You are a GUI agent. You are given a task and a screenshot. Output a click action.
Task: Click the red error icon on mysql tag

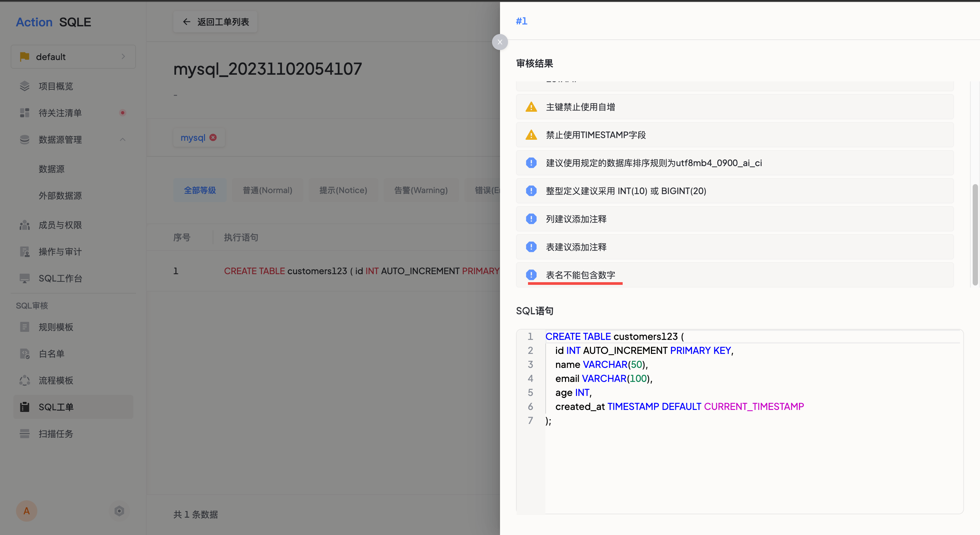(x=213, y=137)
